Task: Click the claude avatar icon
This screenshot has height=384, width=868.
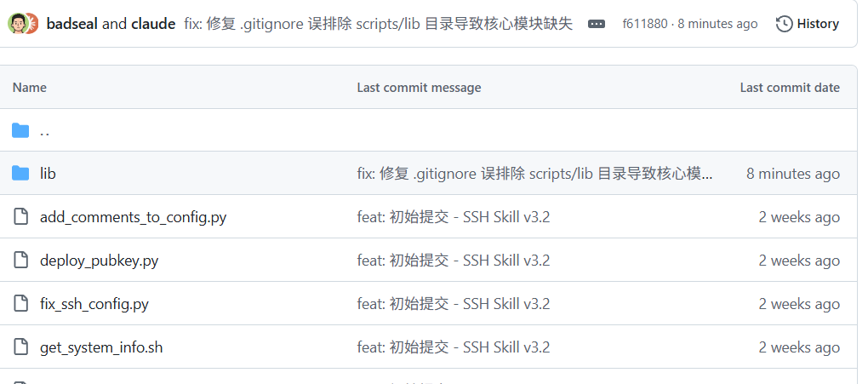Action: (x=32, y=24)
